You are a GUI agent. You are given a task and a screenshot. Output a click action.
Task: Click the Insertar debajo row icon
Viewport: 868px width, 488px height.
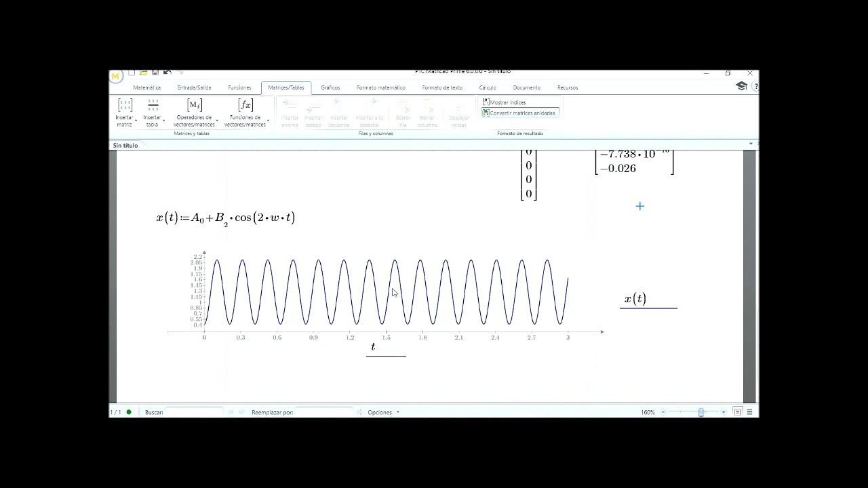point(313,105)
